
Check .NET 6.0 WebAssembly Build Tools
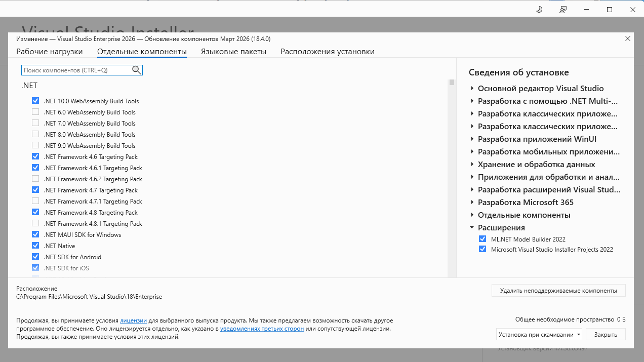click(35, 112)
